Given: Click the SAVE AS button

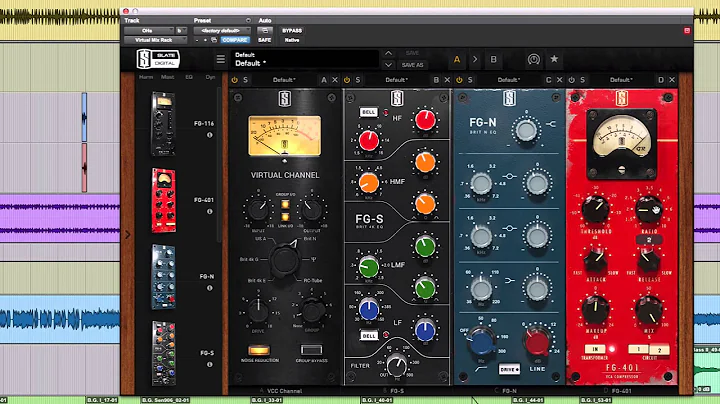Looking at the screenshot, I should click(x=412, y=65).
